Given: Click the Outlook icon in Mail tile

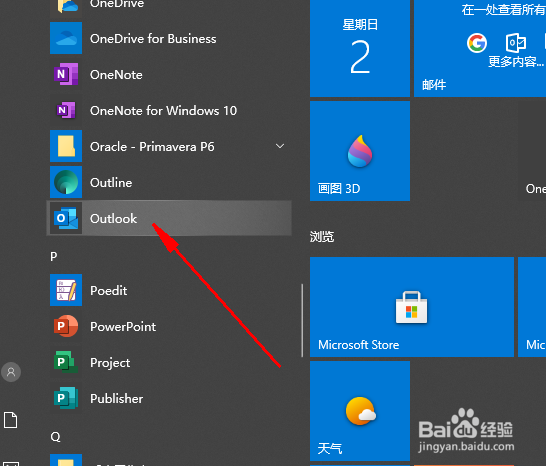Looking at the screenshot, I should point(516,43).
